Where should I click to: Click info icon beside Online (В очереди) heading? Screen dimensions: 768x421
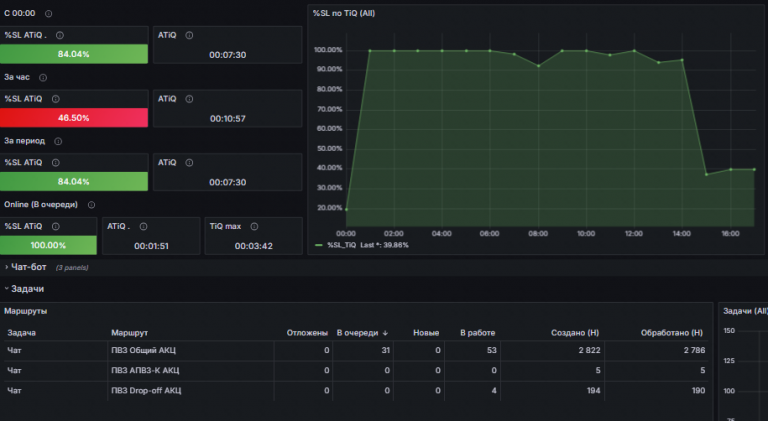pos(92,205)
